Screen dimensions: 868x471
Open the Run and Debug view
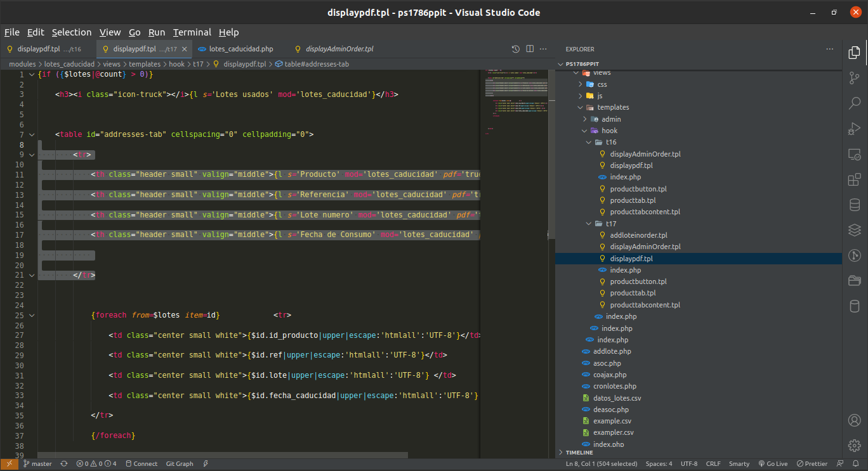854,129
